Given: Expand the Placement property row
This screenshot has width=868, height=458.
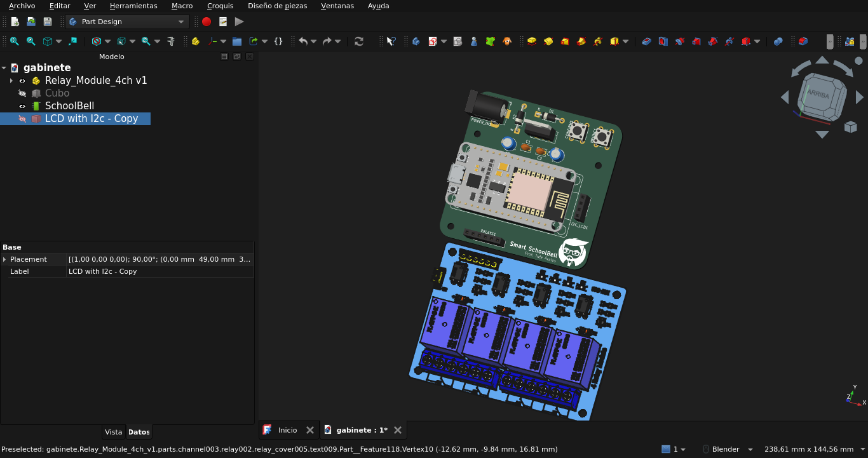Looking at the screenshot, I should (4, 259).
